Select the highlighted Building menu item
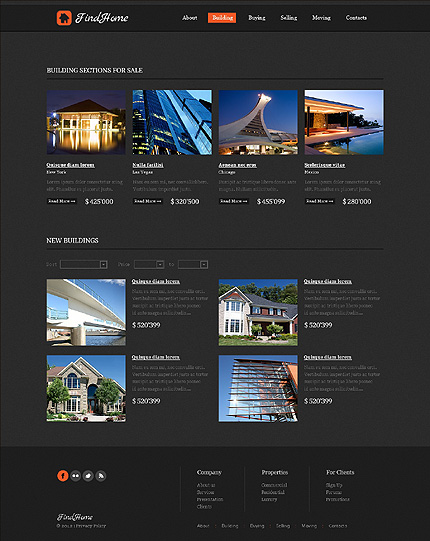 (x=222, y=18)
